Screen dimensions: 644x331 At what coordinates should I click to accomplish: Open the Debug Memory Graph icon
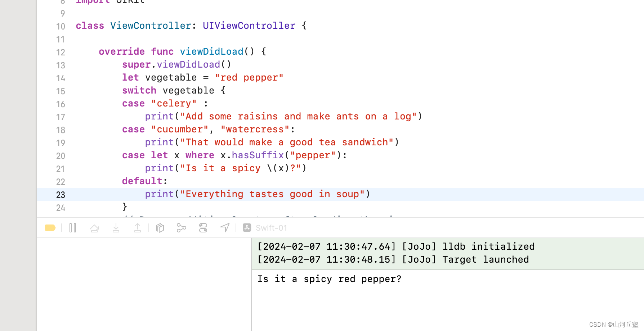pos(182,228)
